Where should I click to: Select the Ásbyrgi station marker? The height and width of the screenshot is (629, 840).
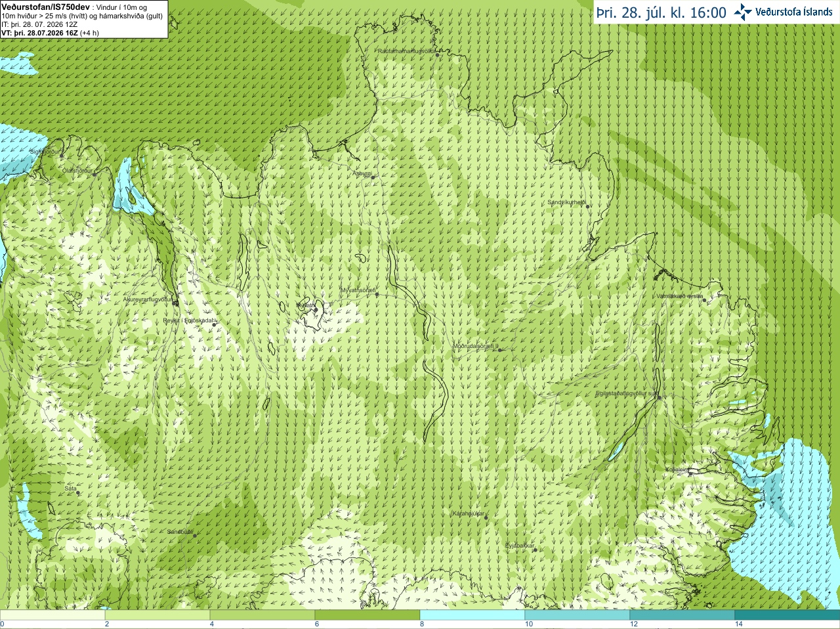pyautogui.click(x=373, y=177)
